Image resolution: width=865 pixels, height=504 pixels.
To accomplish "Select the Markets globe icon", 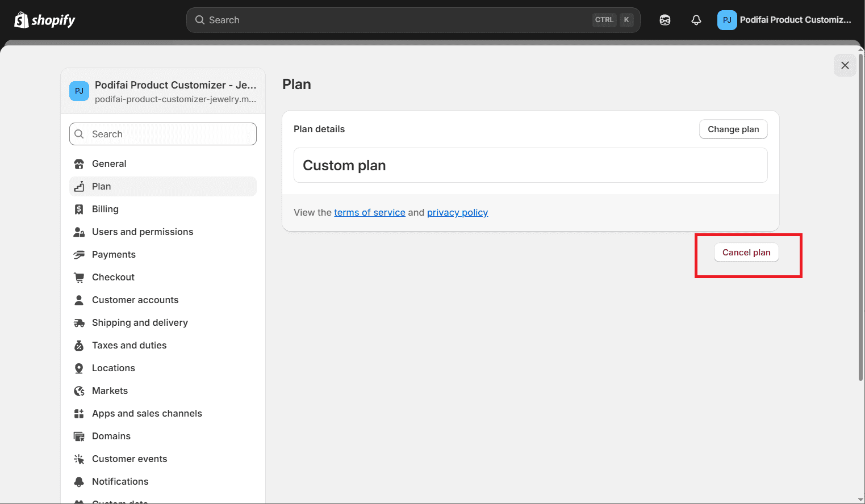I will coord(79,390).
